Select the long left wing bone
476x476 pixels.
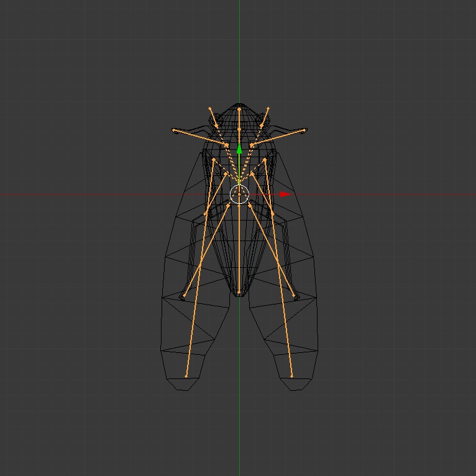click(199, 268)
